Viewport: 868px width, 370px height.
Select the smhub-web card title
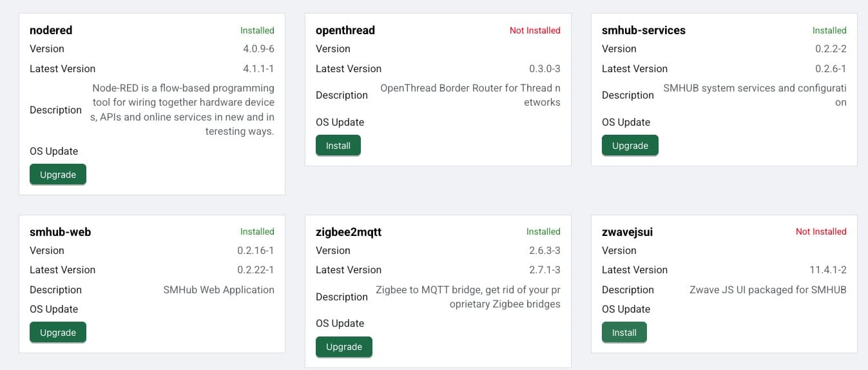(x=60, y=231)
